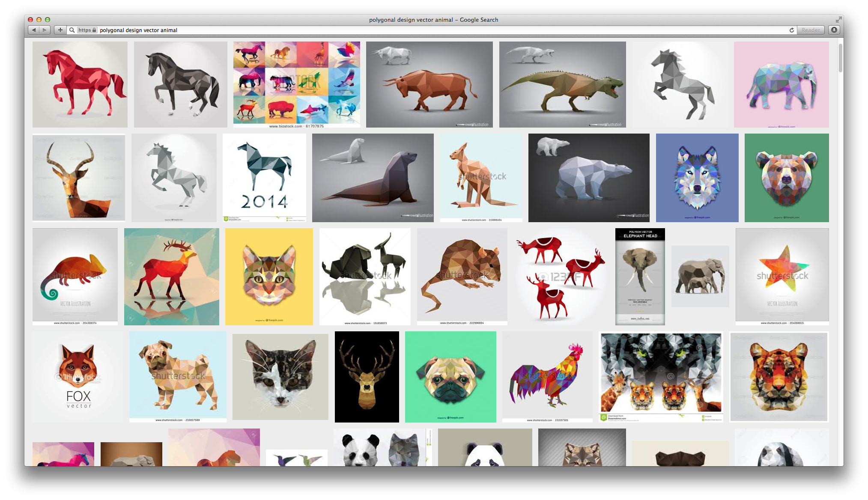The width and height of the screenshot is (868, 500).
Task: Open the yellow background cat face image
Action: pos(269,276)
